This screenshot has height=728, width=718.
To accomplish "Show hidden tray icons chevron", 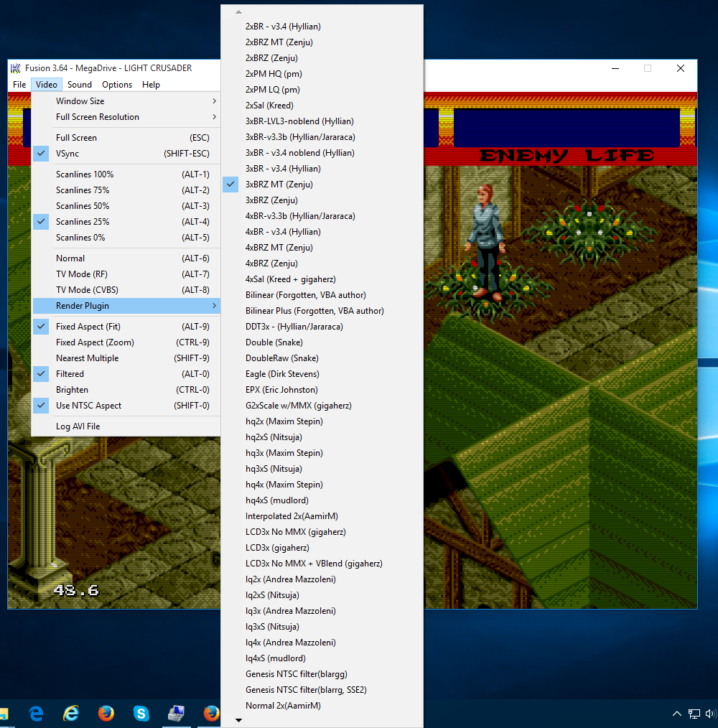I will 676,714.
